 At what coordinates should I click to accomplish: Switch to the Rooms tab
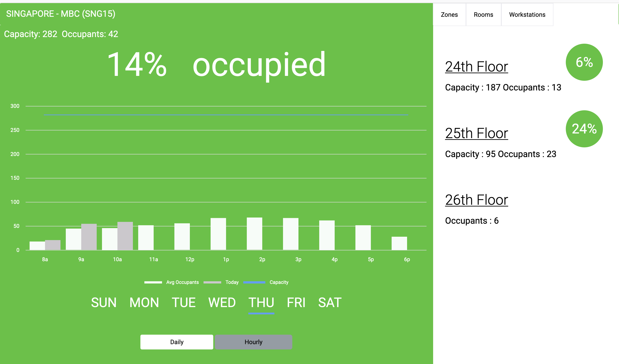(483, 15)
